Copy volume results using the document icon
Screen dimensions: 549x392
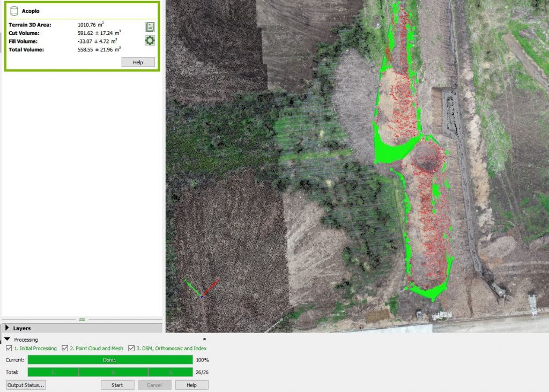pyautogui.click(x=150, y=27)
